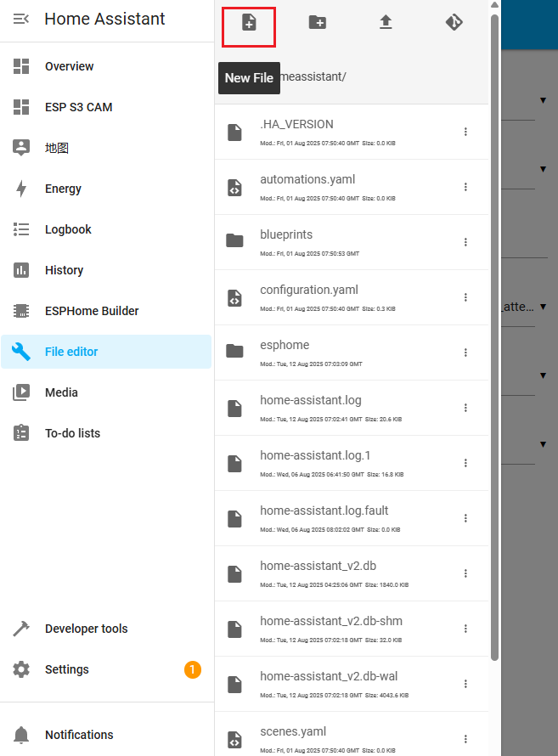Open the esphome folder

click(x=352, y=353)
